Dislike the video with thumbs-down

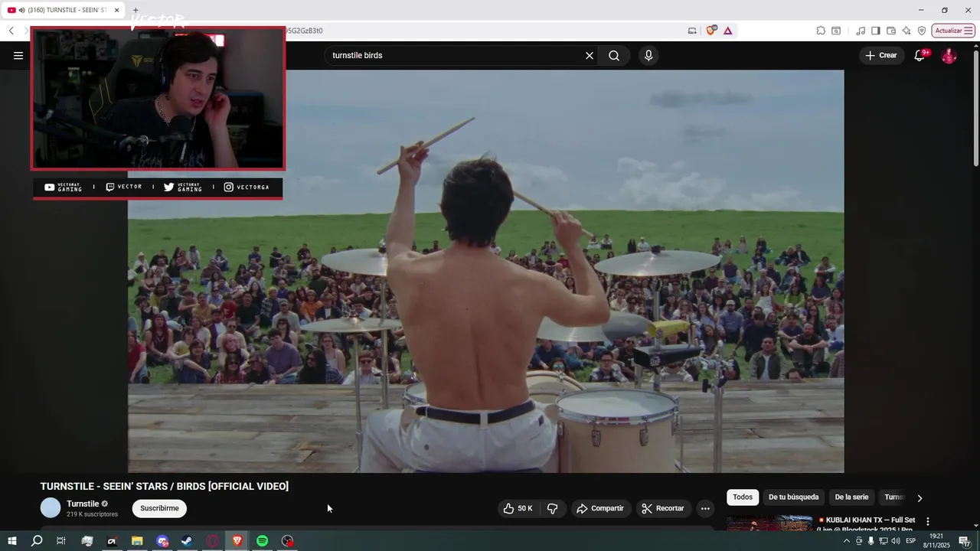click(552, 508)
